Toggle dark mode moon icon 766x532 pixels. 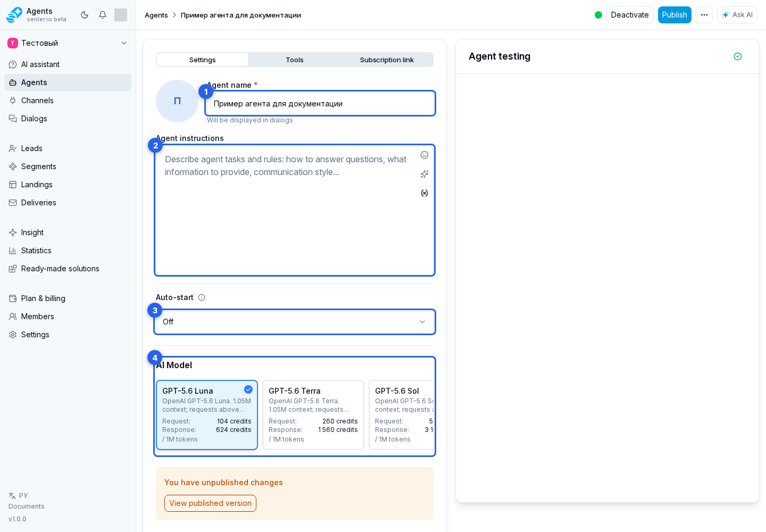[x=85, y=15]
